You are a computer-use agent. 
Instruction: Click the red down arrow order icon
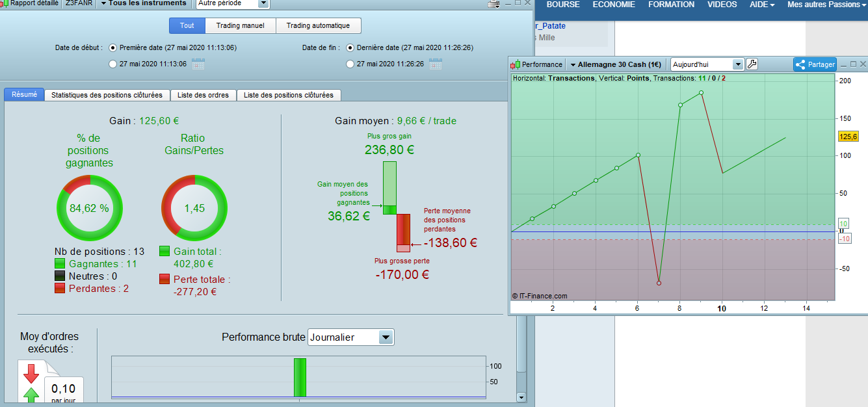[31, 373]
